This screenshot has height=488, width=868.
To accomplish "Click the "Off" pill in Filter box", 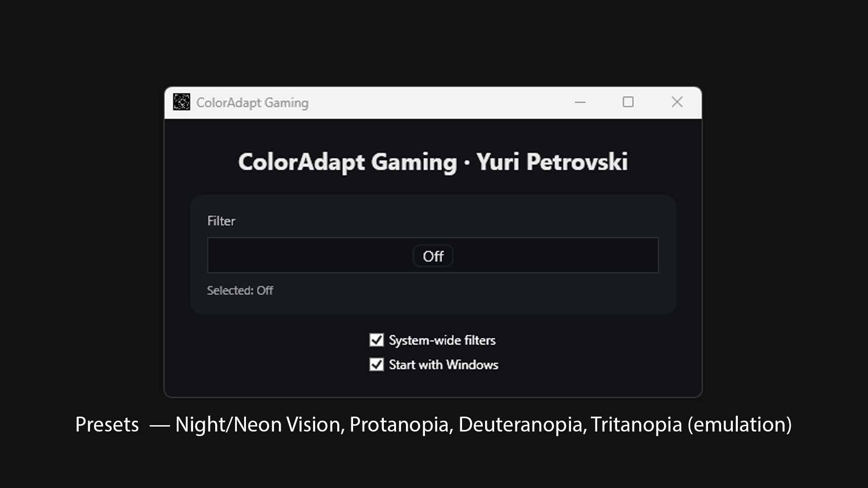I will point(433,256).
